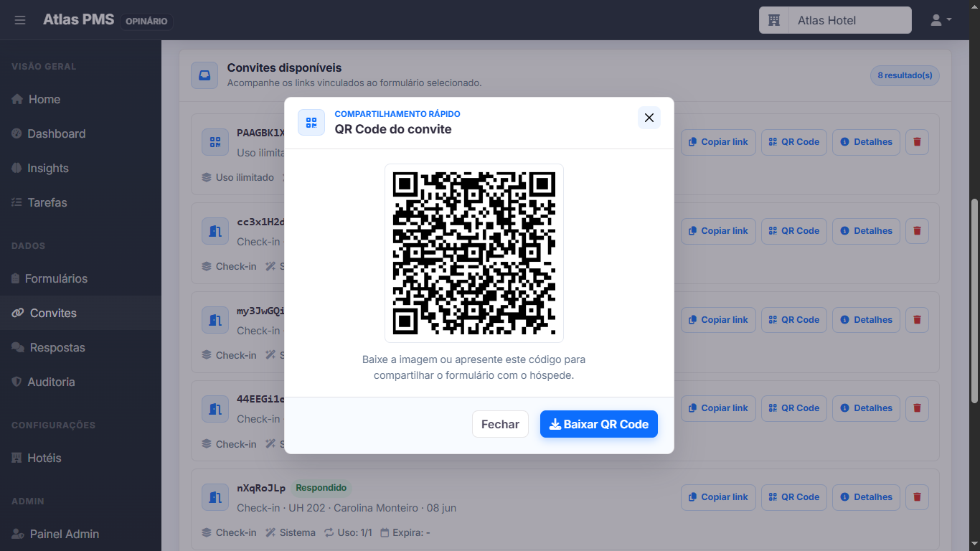The width and height of the screenshot is (980, 551).
Task: Delete the 44EEGi1e invite
Action: click(x=917, y=408)
